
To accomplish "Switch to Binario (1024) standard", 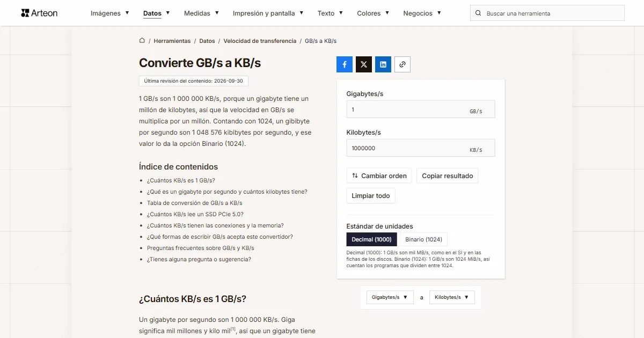I will 424,239.
